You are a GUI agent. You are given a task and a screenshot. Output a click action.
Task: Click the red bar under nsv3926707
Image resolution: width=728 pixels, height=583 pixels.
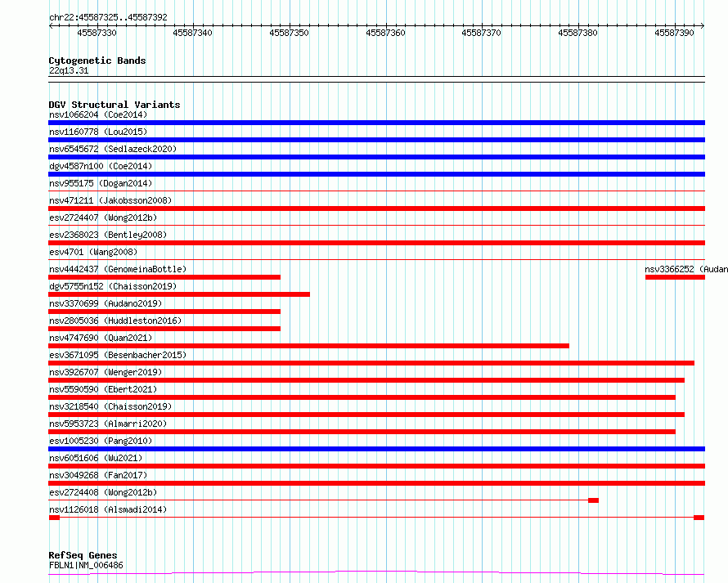[366, 380]
